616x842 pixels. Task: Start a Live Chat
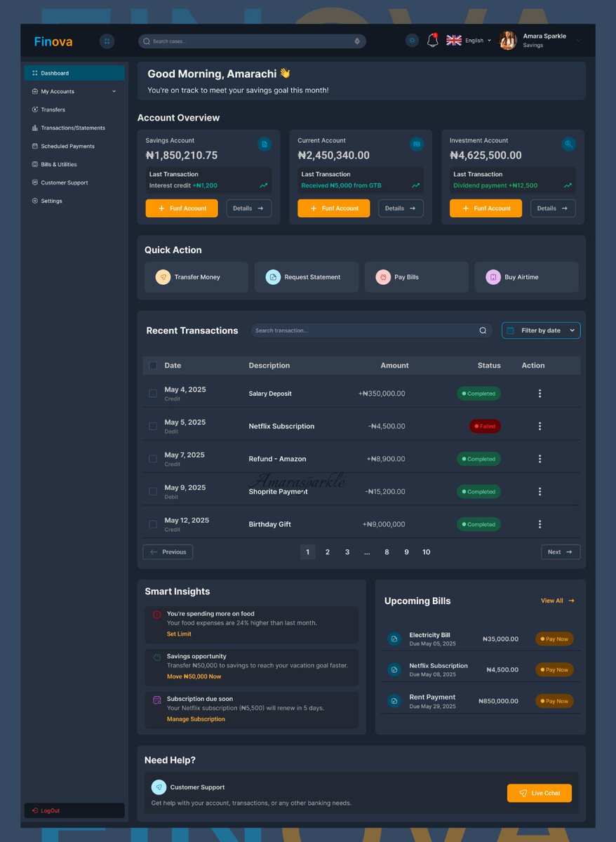pyautogui.click(x=540, y=793)
